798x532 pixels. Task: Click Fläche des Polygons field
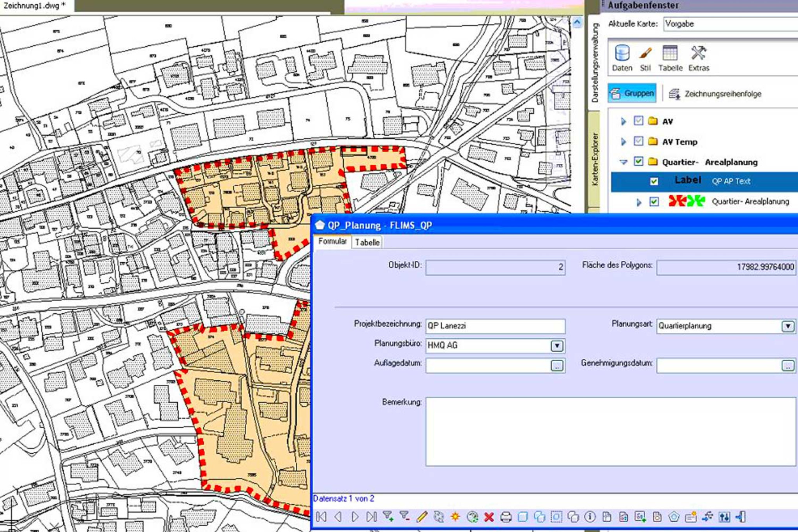[726, 267]
